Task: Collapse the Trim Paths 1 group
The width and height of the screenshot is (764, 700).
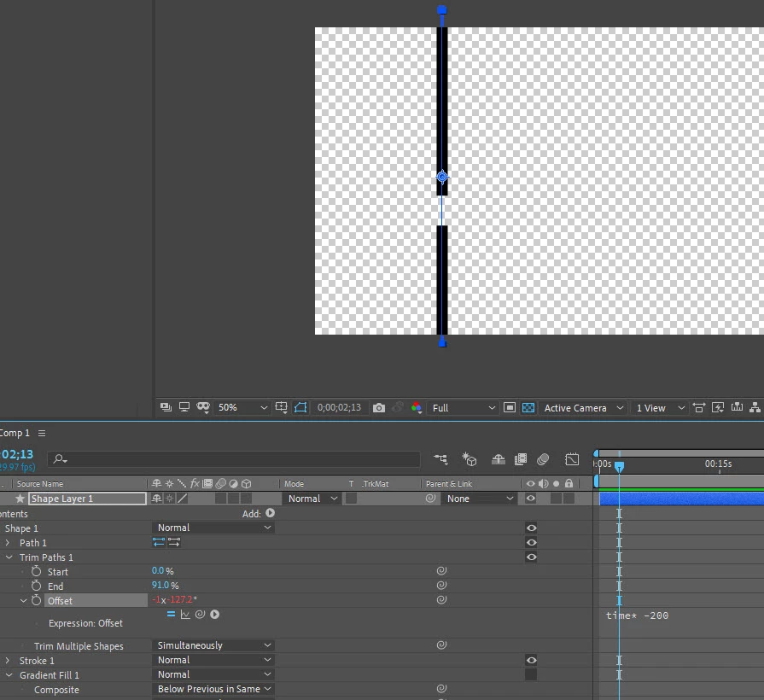Action: pos(9,557)
